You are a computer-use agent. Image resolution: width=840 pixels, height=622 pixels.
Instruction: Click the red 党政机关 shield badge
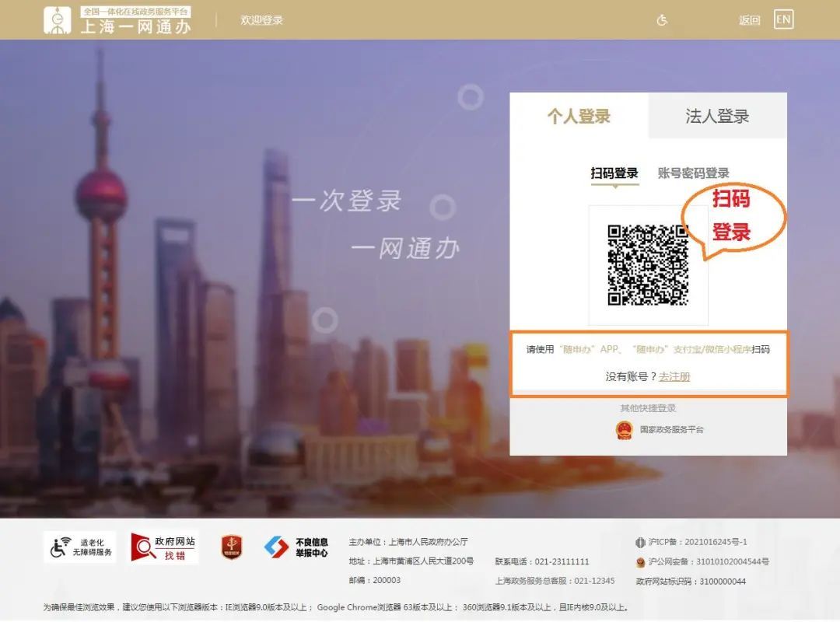[x=232, y=547]
